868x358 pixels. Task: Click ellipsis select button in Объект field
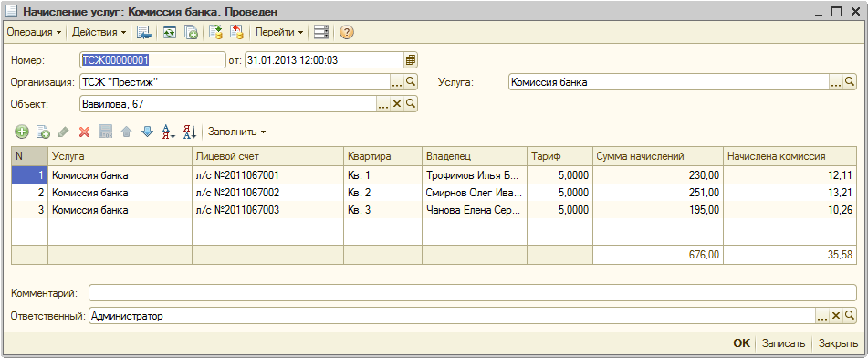point(383,103)
